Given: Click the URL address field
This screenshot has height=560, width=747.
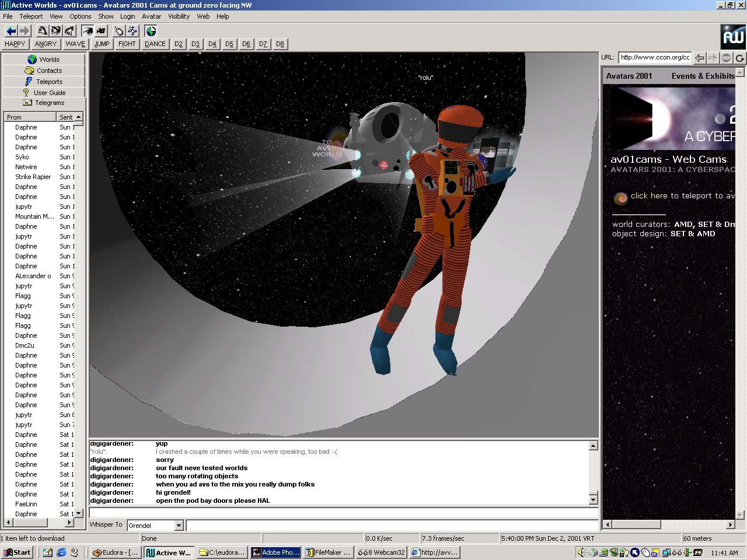Looking at the screenshot, I should point(655,57).
